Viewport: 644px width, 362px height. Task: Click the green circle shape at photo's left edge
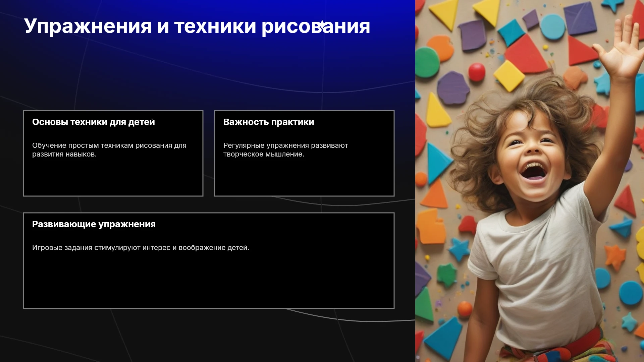tap(427, 63)
